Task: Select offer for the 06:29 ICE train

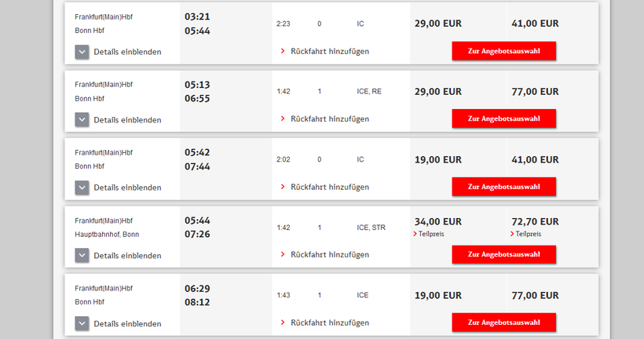Action: pos(503,323)
